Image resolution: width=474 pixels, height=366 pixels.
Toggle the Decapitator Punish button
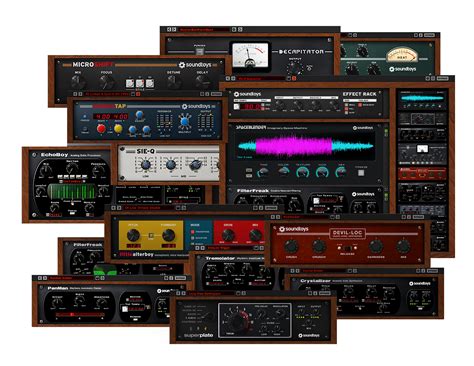tap(199, 52)
